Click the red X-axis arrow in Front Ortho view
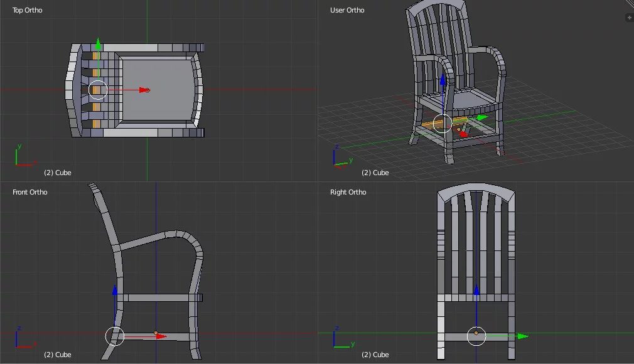Viewport: 634px width, 364px height. pyautogui.click(x=161, y=336)
